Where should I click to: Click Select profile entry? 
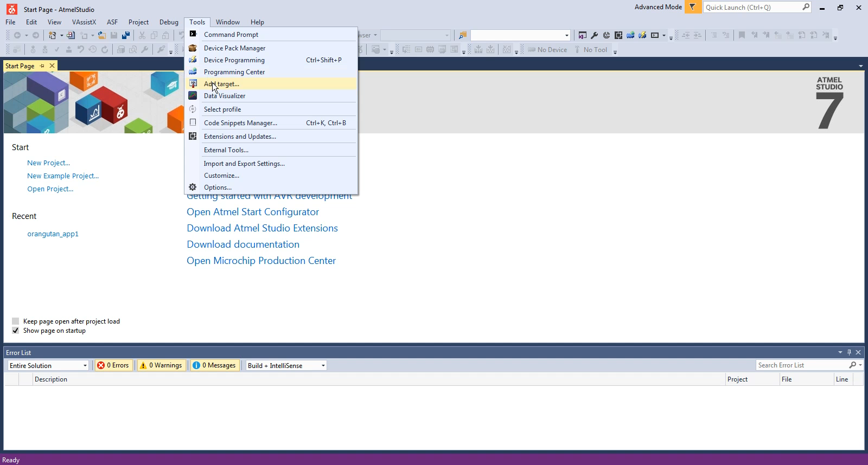point(271,109)
